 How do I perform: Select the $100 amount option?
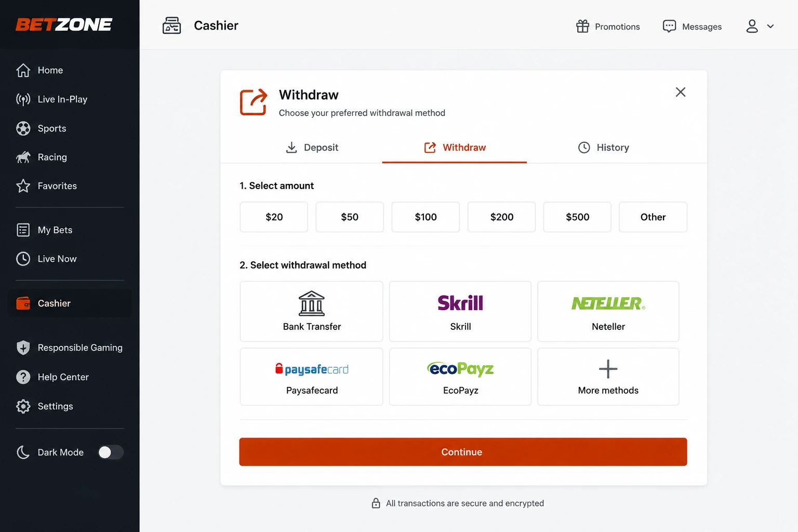425,217
